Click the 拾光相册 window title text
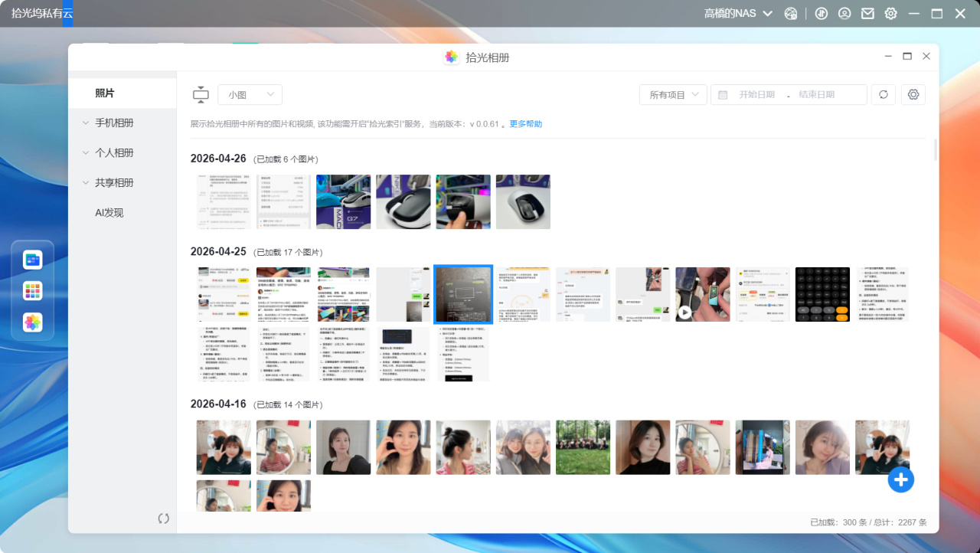The image size is (980, 553). (488, 57)
